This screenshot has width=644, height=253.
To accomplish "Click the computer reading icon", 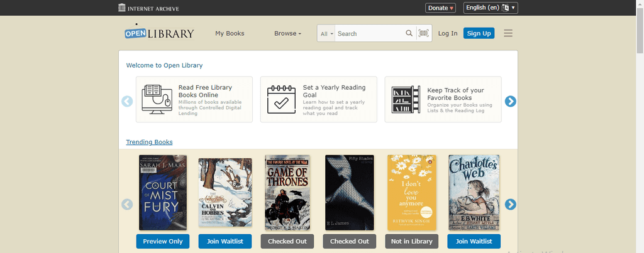I will [x=157, y=100].
